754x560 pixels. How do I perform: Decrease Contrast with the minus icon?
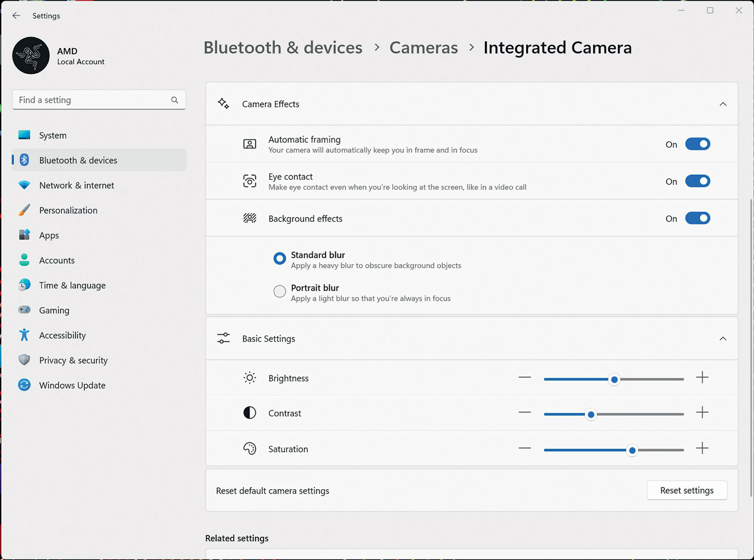point(524,413)
